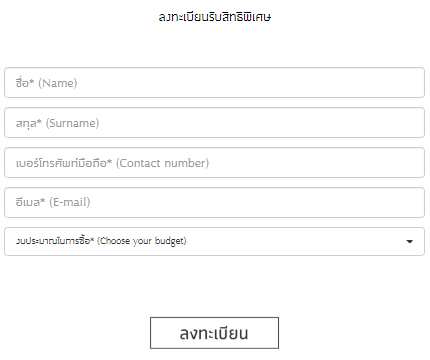Show options in the budget combo box
Screen dimensions: 430x360
pyautogui.click(x=214, y=242)
